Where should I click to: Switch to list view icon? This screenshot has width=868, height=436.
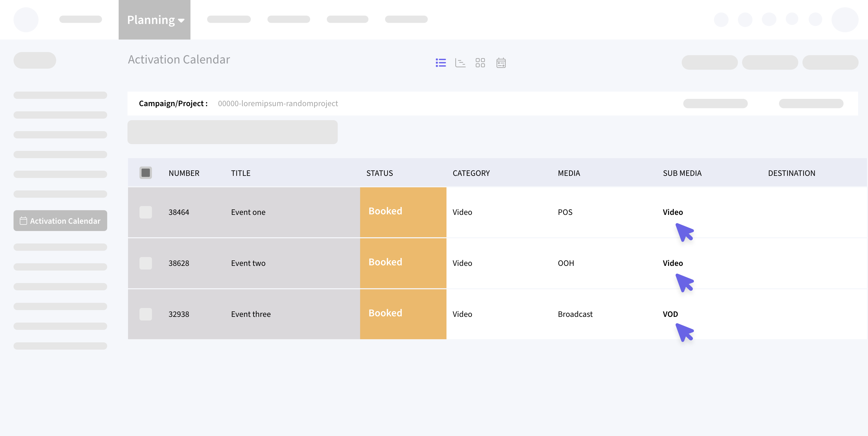click(x=441, y=63)
